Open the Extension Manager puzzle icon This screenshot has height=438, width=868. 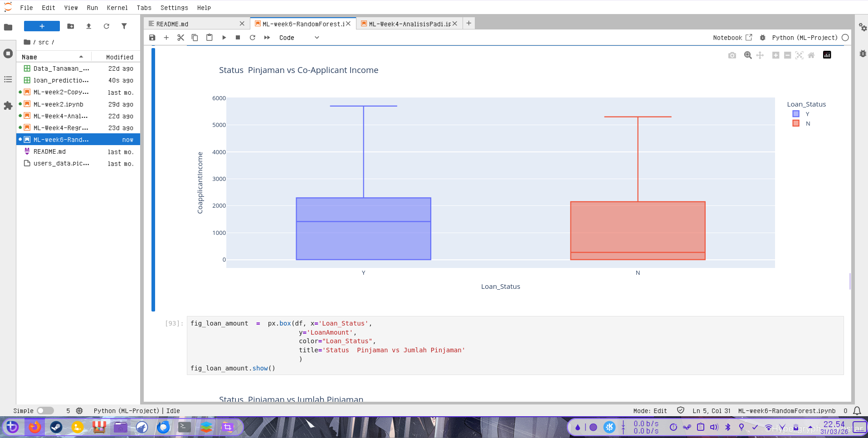tap(8, 106)
